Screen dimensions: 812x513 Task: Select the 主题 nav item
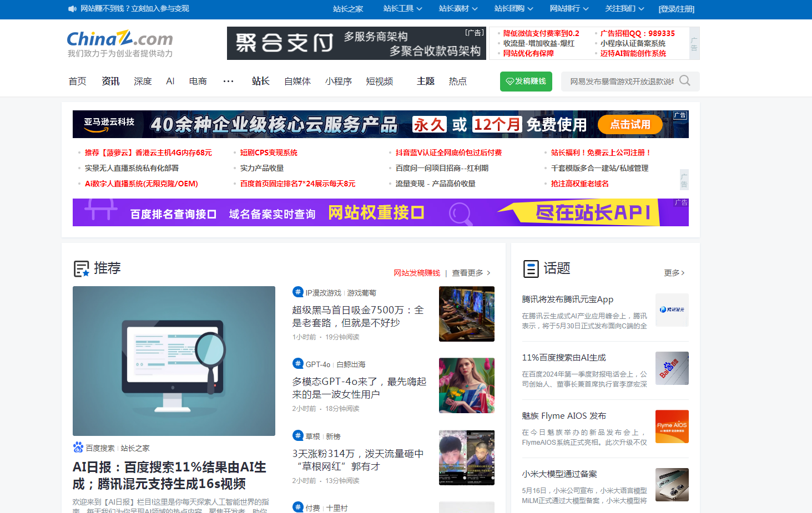click(x=426, y=81)
